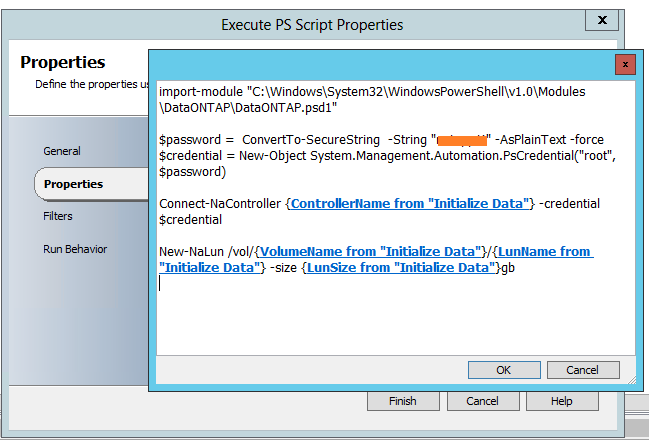The image size is (649, 440).
Task: Click the redacted password string
Action: (x=460, y=139)
